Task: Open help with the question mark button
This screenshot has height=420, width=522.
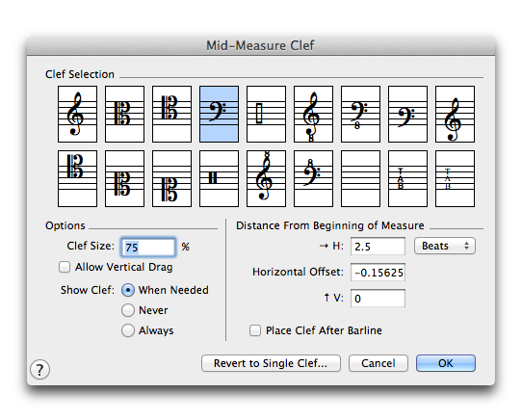Action: point(39,369)
